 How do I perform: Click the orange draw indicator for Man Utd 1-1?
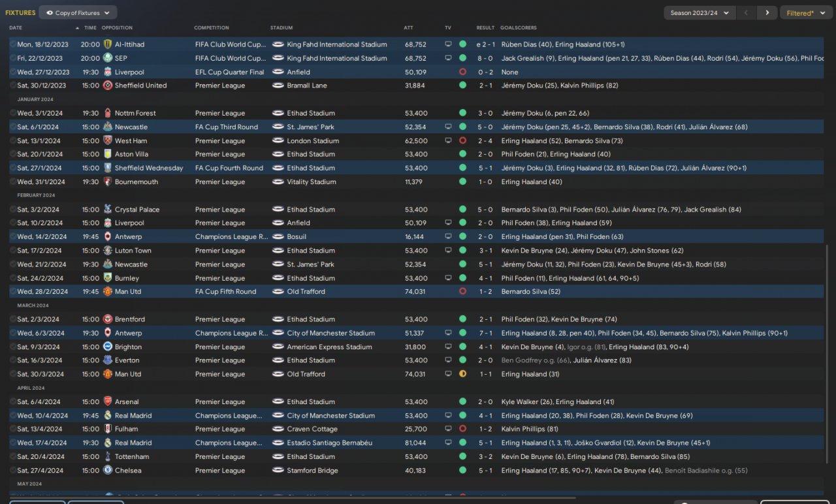tap(462, 374)
